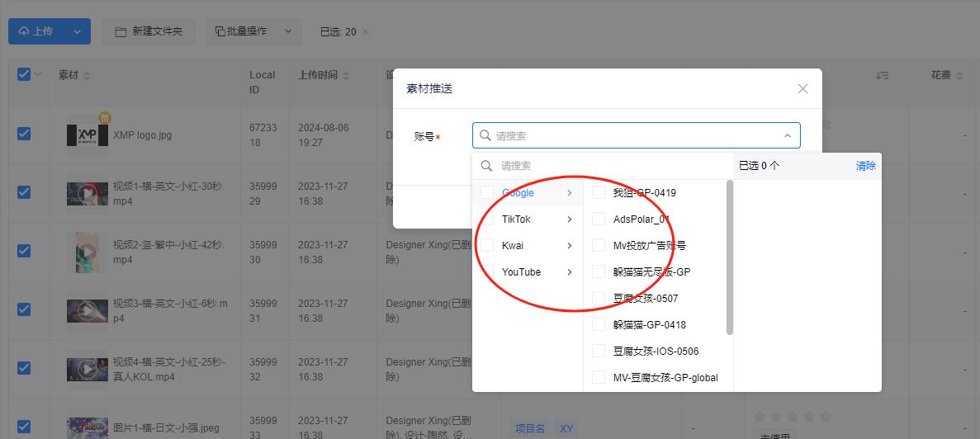This screenshot has width=980, height=439.
Task: Expand the Kwai account list chevron
Action: tap(570, 245)
